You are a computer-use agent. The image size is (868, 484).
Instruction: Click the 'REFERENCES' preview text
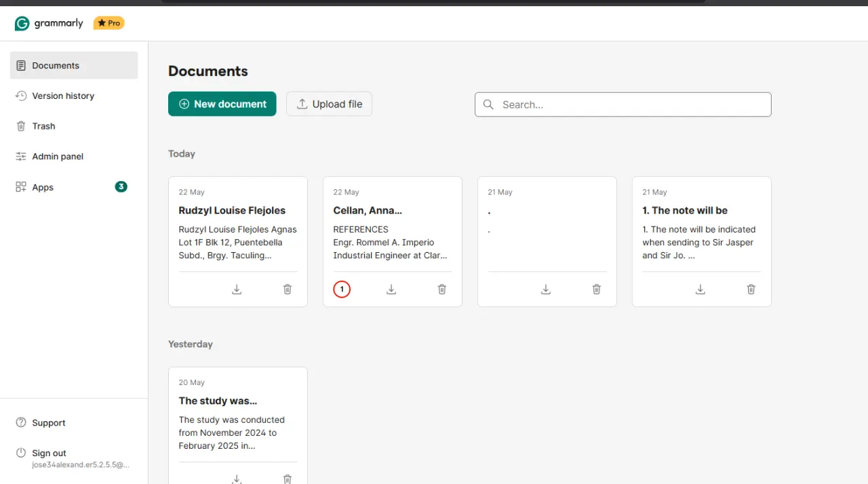click(361, 230)
